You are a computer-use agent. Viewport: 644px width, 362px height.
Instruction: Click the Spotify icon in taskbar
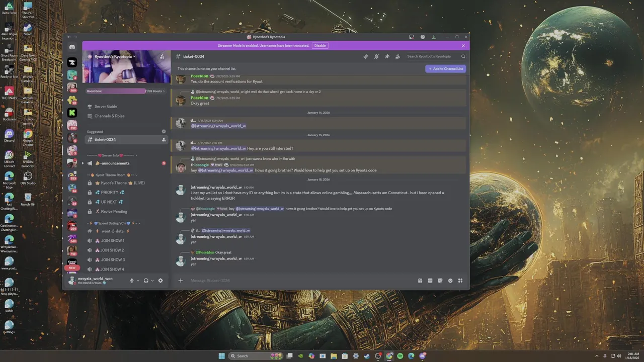click(x=400, y=356)
